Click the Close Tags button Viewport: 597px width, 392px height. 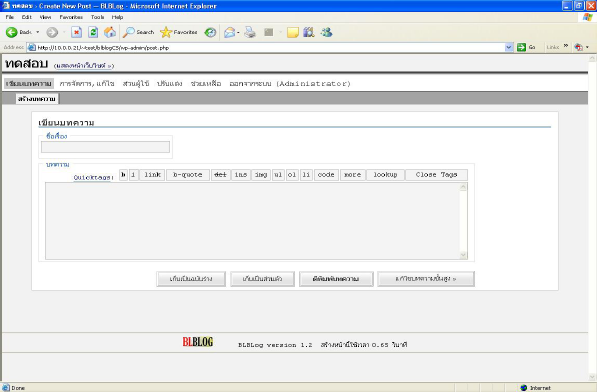pos(436,175)
